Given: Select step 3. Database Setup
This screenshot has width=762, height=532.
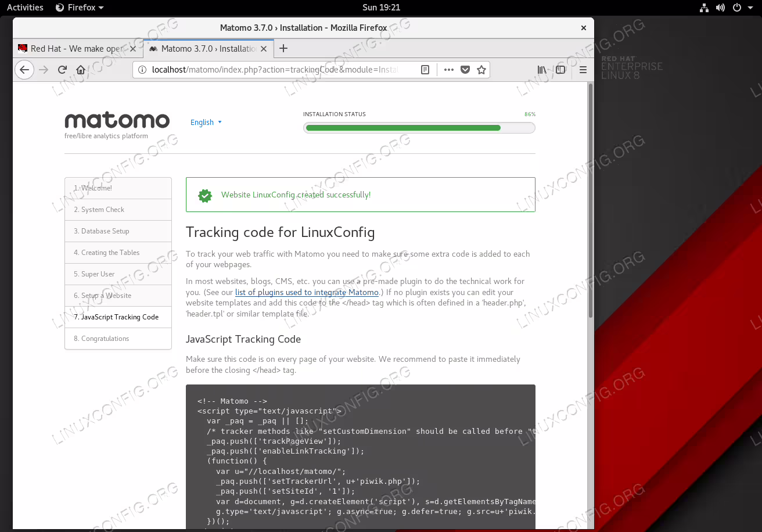Looking at the screenshot, I should (118, 231).
